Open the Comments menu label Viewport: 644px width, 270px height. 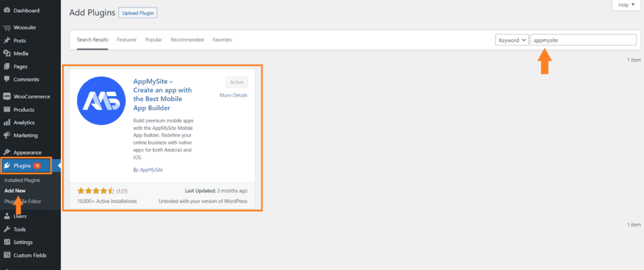point(26,79)
